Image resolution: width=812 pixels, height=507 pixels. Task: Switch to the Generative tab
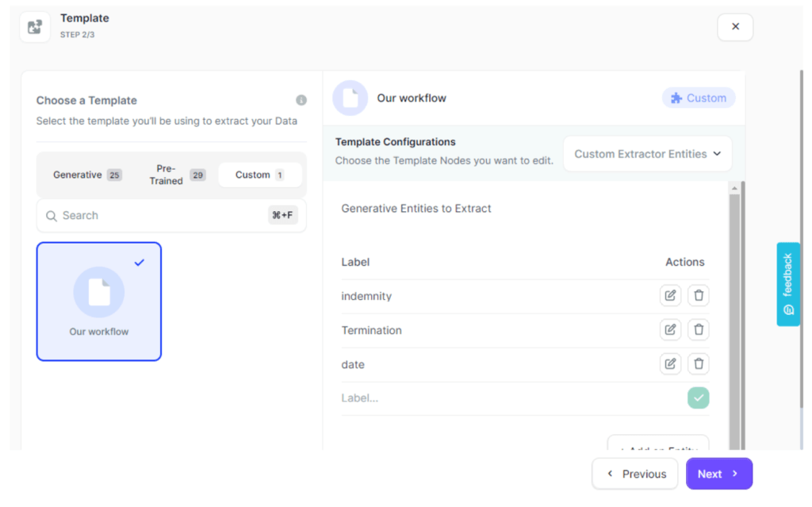86,175
